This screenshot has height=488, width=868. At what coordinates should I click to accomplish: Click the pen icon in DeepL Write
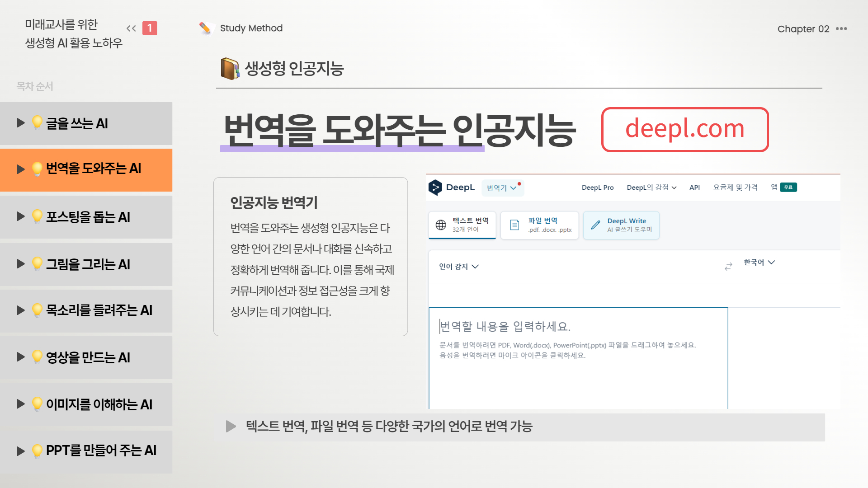pyautogui.click(x=596, y=225)
